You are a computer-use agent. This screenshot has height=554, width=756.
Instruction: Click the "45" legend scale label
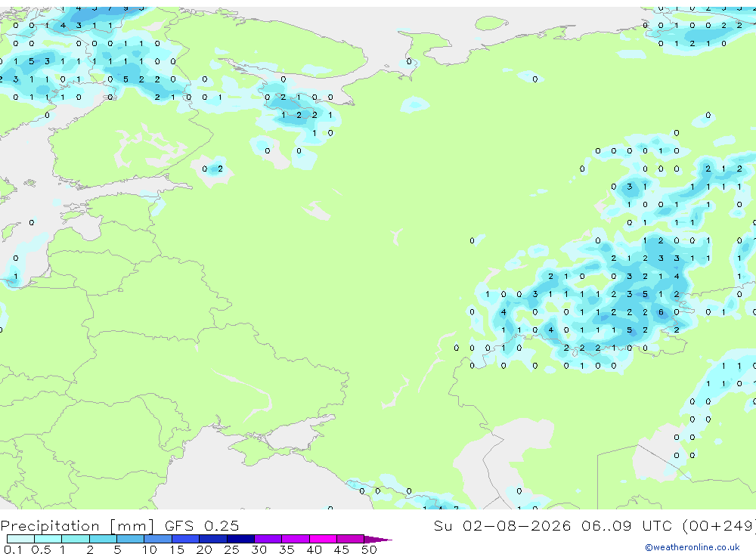point(342,549)
